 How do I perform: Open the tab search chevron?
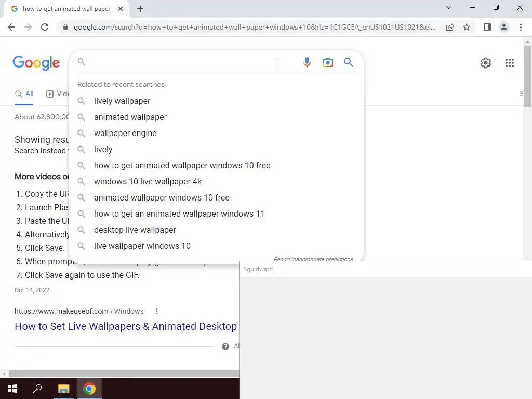[x=448, y=7]
